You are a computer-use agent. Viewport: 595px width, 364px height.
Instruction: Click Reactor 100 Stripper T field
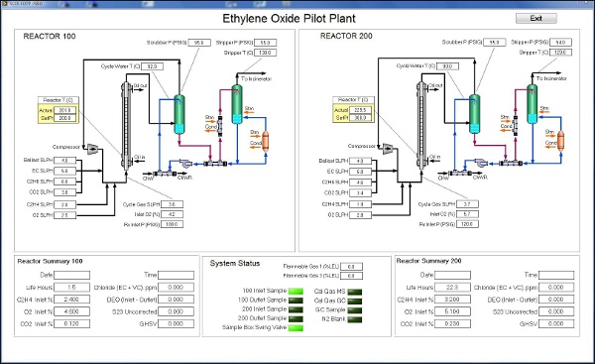coord(265,53)
